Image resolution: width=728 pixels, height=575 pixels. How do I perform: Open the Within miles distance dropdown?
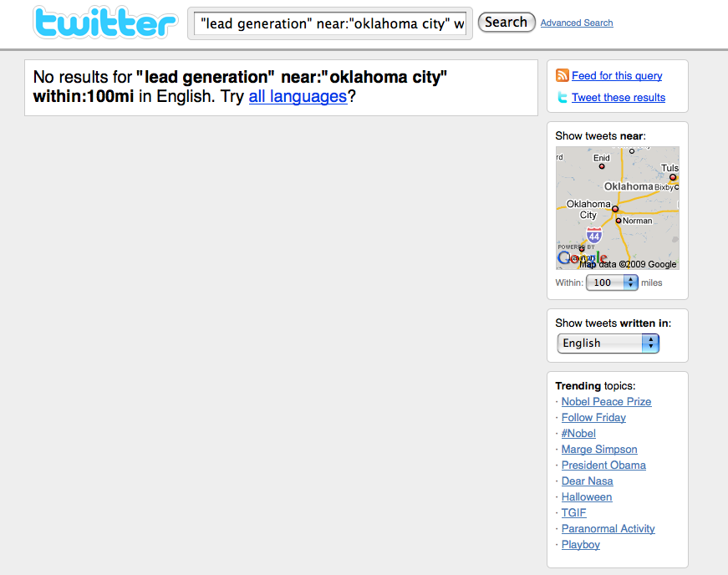pos(612,282)
